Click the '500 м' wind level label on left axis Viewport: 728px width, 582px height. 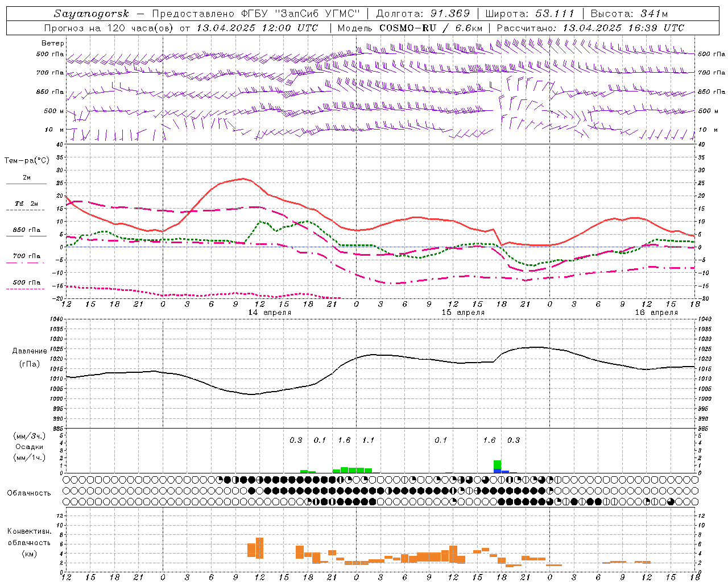point(54,111)
